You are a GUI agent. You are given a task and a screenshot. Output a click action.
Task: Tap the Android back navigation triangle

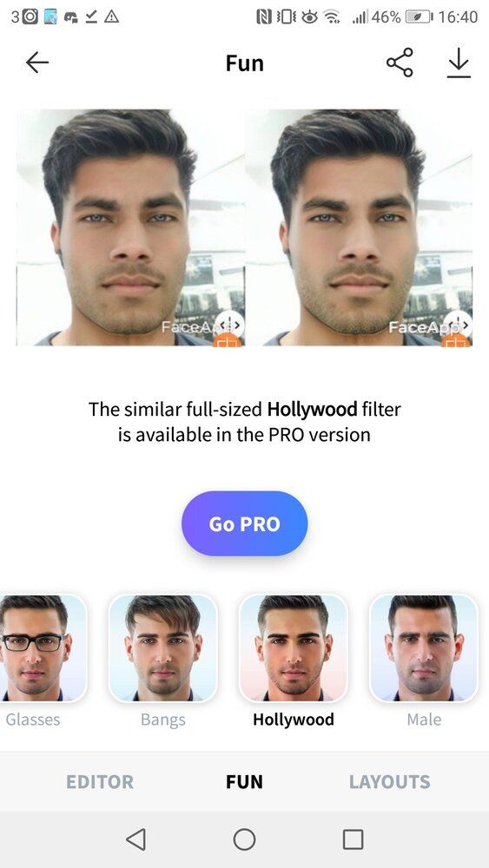click(135, 839)
